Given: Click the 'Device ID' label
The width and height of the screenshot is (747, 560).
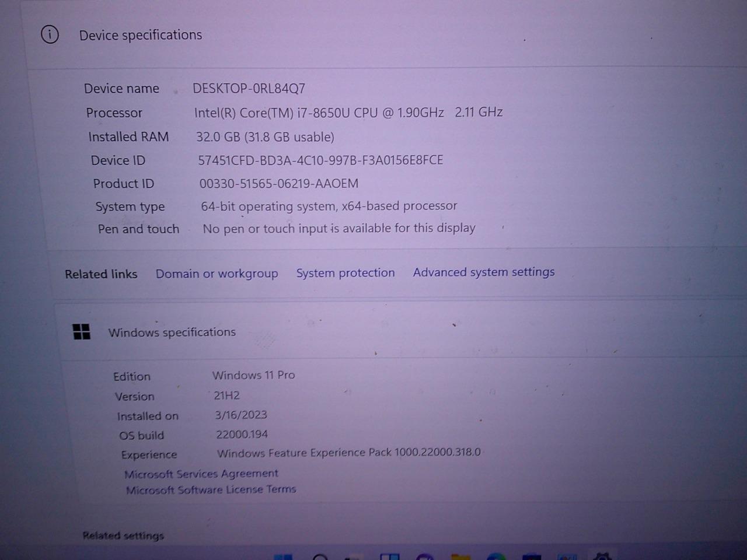Looking at the screenshot, I should [118, 160].
